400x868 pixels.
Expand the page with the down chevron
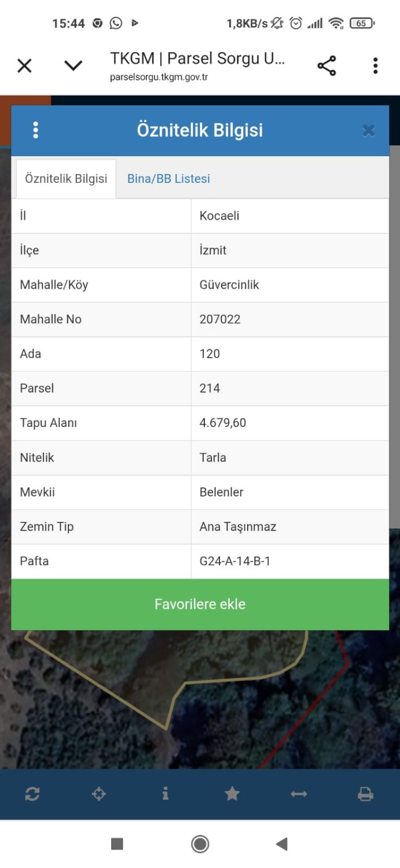(x=73, y=65)
